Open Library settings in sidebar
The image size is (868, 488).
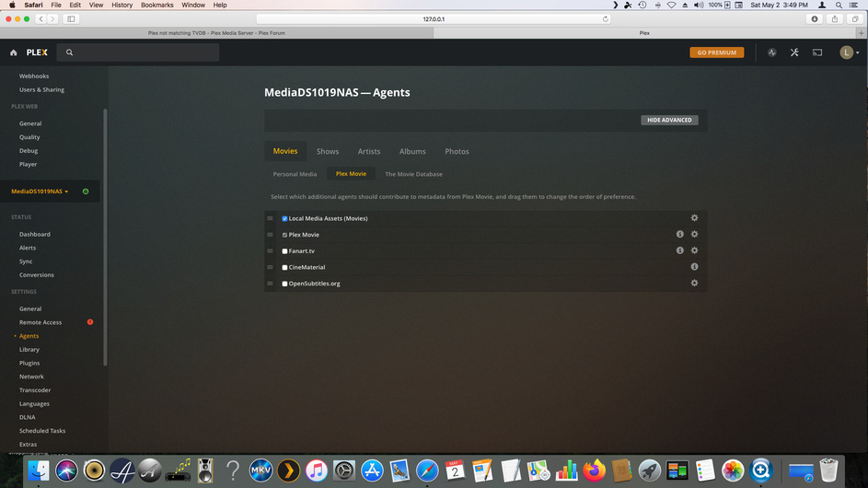click(29, 350)
